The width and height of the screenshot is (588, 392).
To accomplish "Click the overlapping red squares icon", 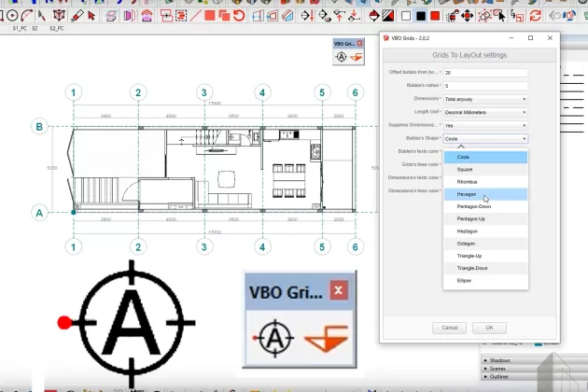I will click(x=224, y=16).
